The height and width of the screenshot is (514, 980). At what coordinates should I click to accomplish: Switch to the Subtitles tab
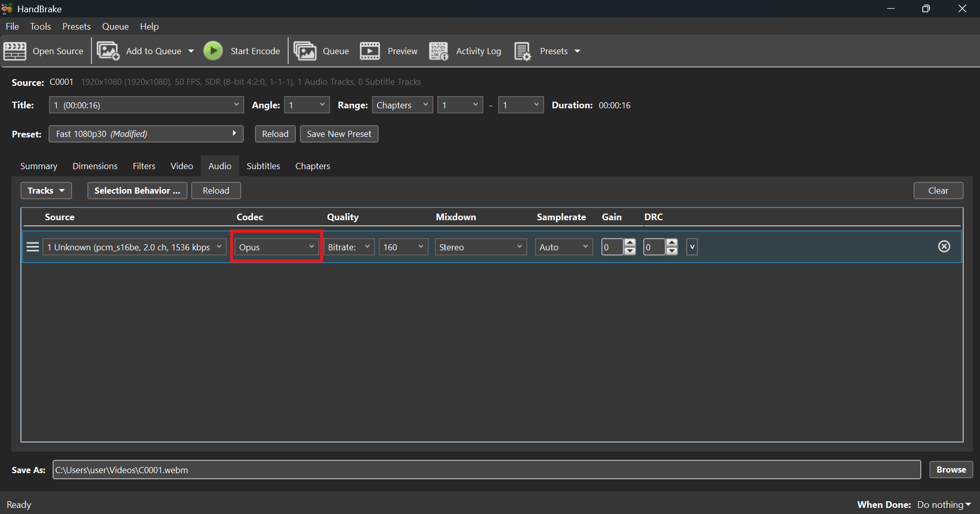263,166
